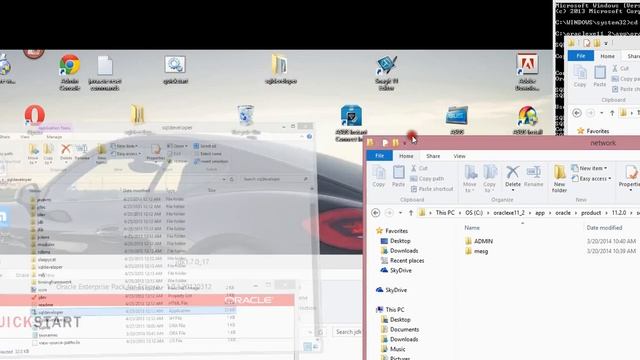Click Back arrow in top-right Explorer window

577,113
